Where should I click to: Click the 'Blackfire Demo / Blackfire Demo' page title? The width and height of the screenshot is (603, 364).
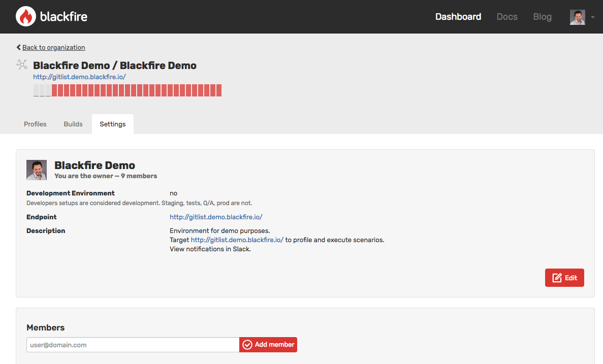pyautogui.click(x=115, y=65)
